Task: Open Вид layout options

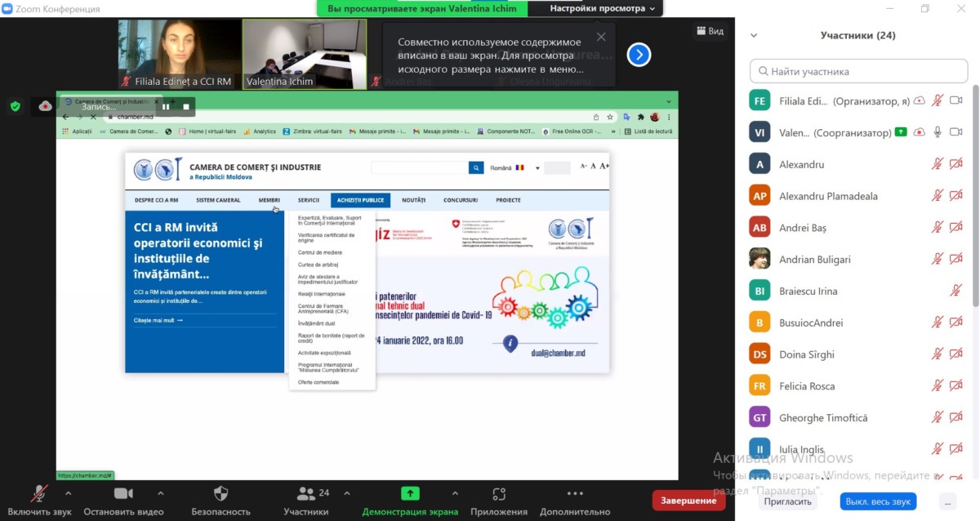Action: 710,31
